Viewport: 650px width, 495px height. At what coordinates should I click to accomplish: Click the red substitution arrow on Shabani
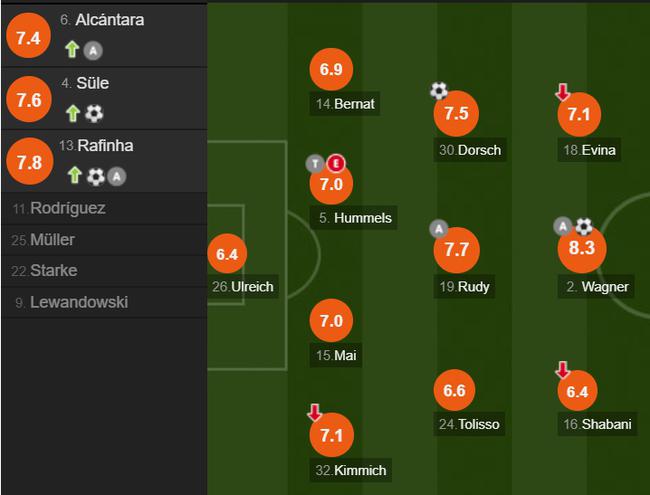563,370
